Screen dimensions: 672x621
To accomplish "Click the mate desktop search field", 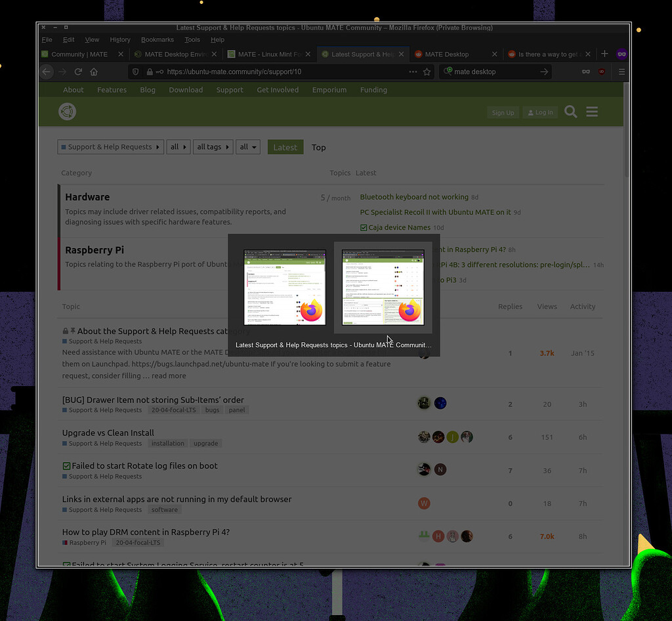I will click(x=492, y=72).
